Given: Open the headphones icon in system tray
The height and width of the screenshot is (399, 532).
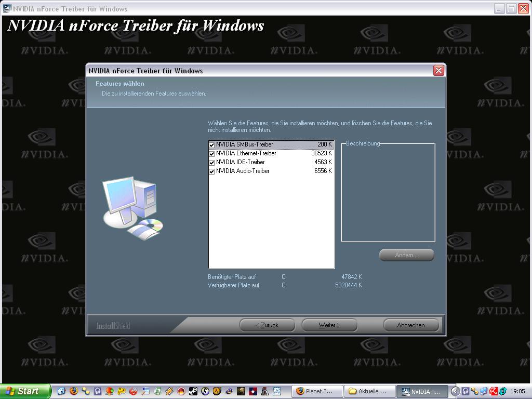Looking at the screenshot, I should tap(465, 391).
